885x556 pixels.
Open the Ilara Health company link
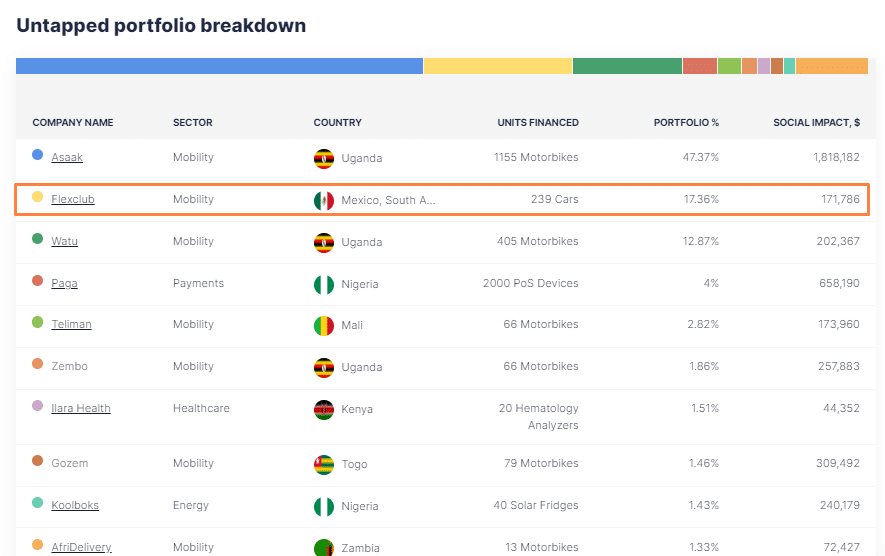pyautogui.click(x=81, y=408)
